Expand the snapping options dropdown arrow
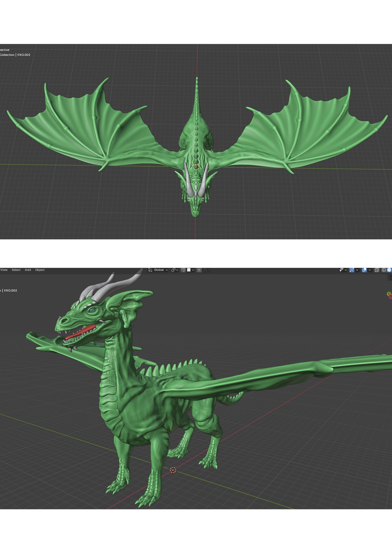 (193, 270)
